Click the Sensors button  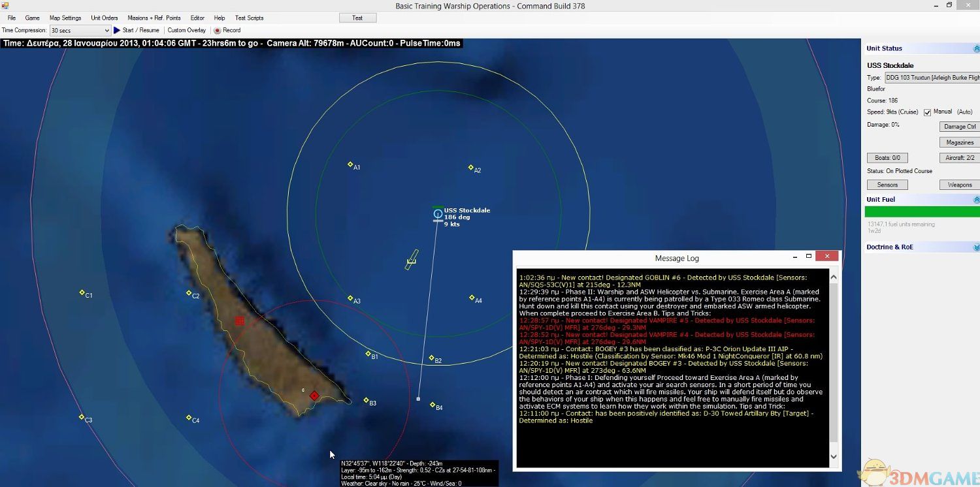coord(887,185)
